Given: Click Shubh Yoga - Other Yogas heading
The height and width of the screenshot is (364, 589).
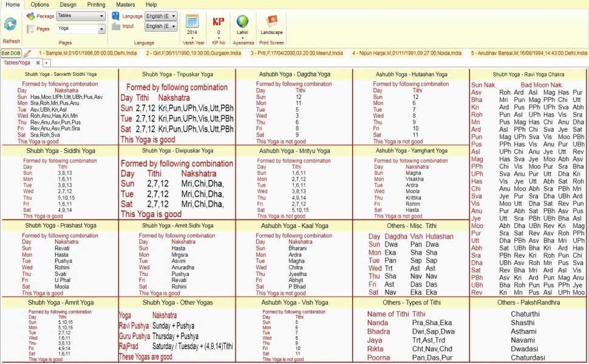Looking at the screenshot, I should pos(178,303).
